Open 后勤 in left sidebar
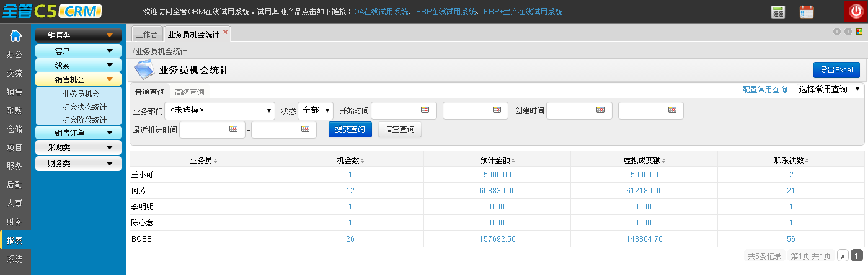Screen dimensions: 868x275 pos(15,185)
